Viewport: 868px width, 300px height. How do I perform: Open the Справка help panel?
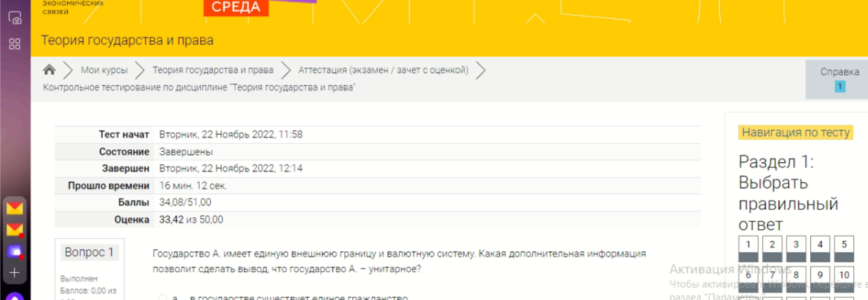point(839,79)
